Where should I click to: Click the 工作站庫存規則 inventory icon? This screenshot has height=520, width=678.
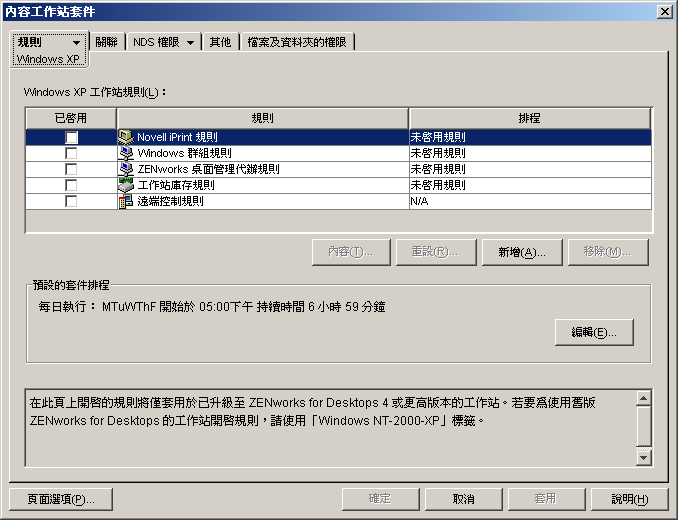pyautogui.click(x=126, y=185)
